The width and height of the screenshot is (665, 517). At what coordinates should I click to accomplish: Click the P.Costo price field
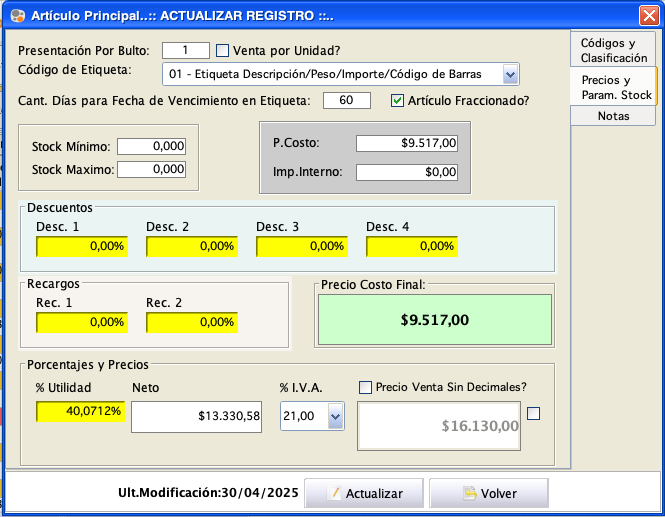[406, 143]
